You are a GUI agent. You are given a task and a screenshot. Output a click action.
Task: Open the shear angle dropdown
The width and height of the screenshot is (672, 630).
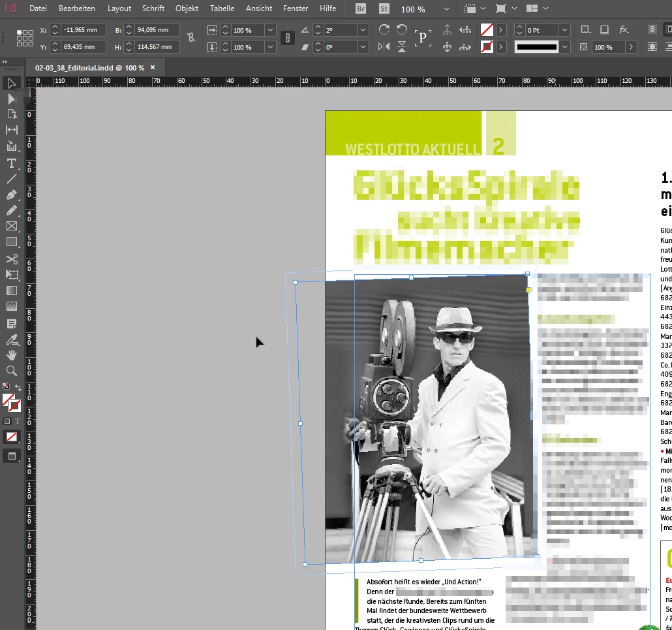click(x=363, y=47)
